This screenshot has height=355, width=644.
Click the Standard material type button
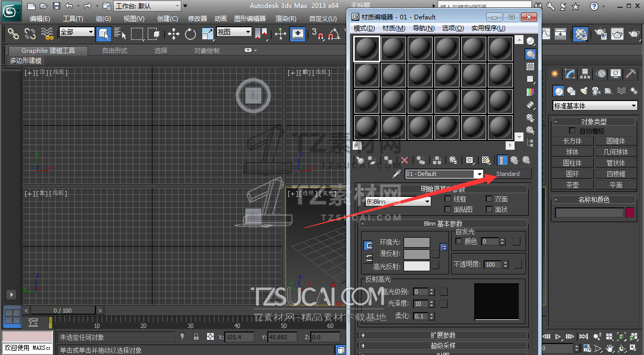508,174
